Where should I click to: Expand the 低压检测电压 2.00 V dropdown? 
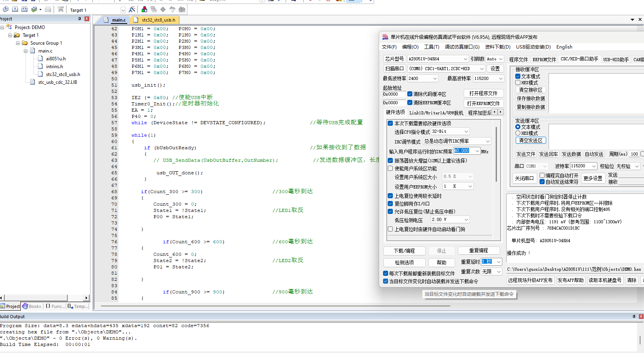(450, 220)
